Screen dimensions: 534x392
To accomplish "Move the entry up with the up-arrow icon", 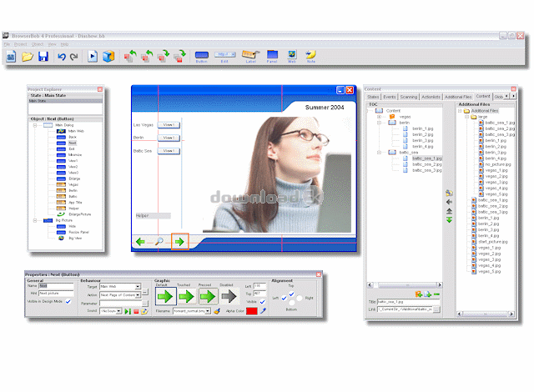I will coord(449,211).
